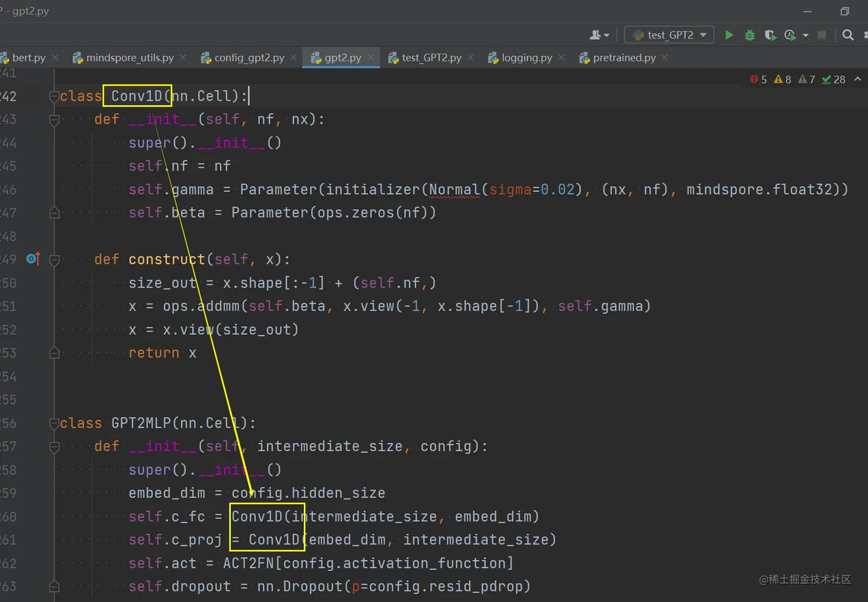Close the test_GPT2.py tab
The image size is (868, 602).
pos(471,57)
